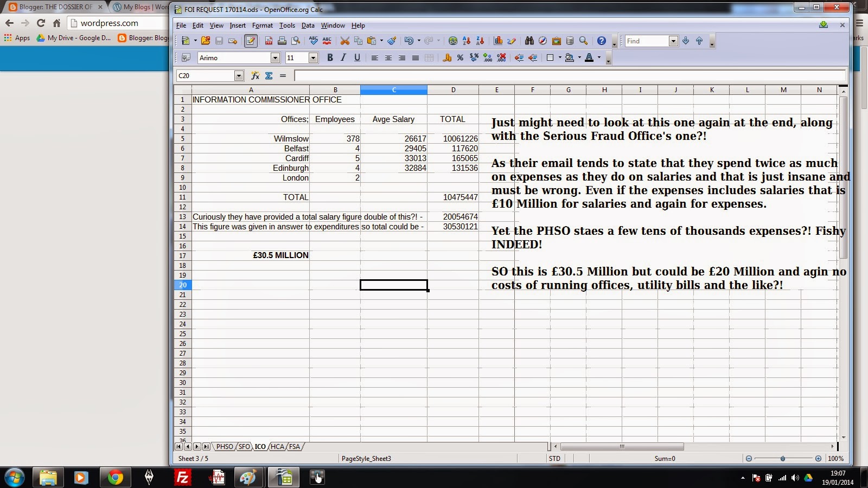Decrease the indent
The image size is (868, 488).
click(x=519, y=58)
